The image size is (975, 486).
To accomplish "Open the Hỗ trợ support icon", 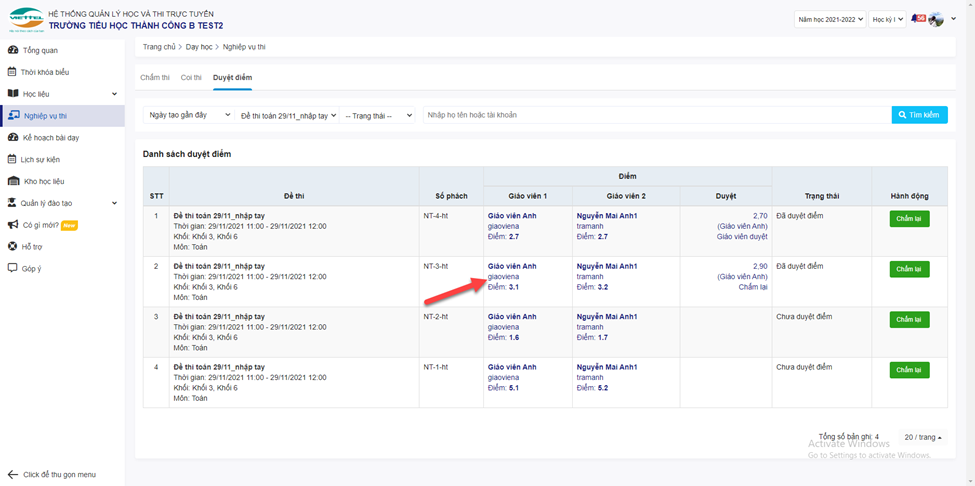I will click(12, 246).
